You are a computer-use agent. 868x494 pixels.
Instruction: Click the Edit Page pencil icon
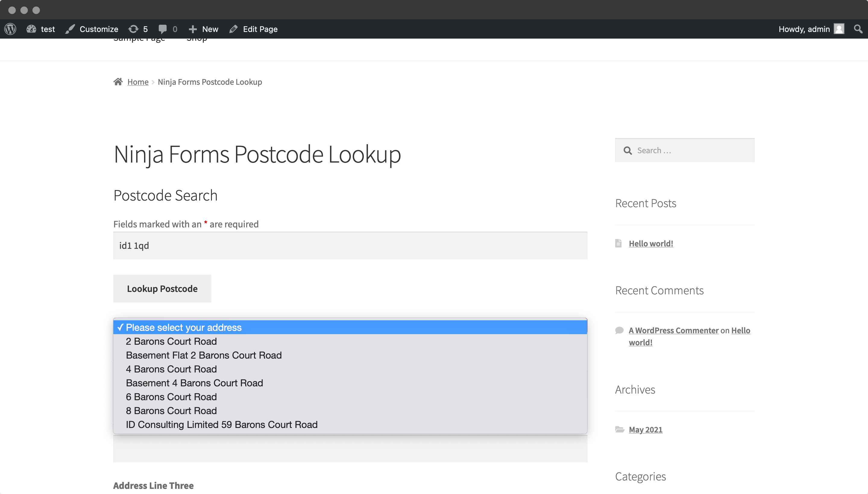[x=234, y=29]
